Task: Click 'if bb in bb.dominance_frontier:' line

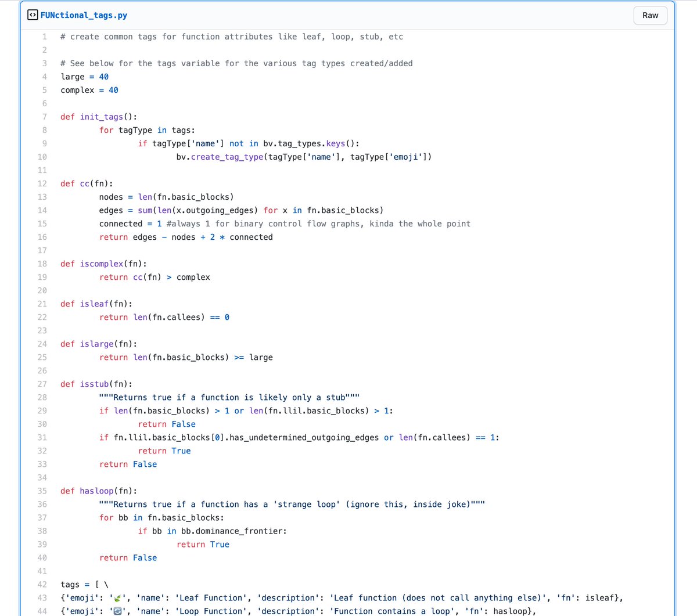Action: tap(213, 531)
